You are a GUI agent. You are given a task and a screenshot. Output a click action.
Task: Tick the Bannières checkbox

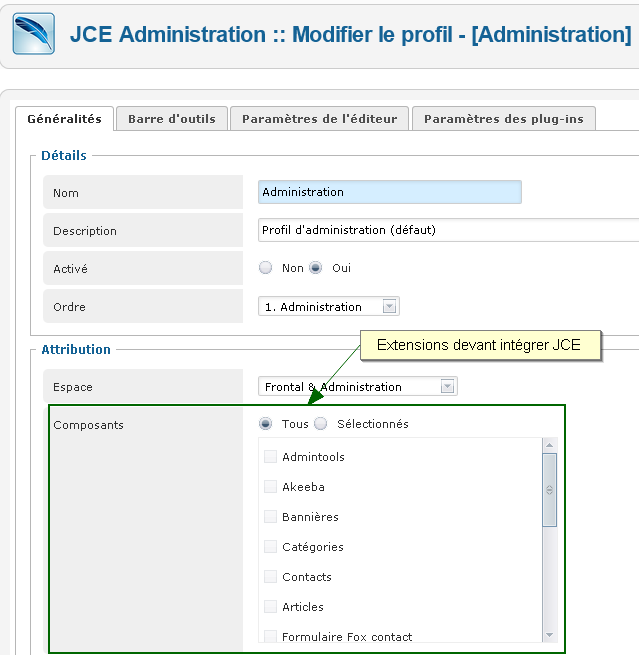[x=270, y=516]
